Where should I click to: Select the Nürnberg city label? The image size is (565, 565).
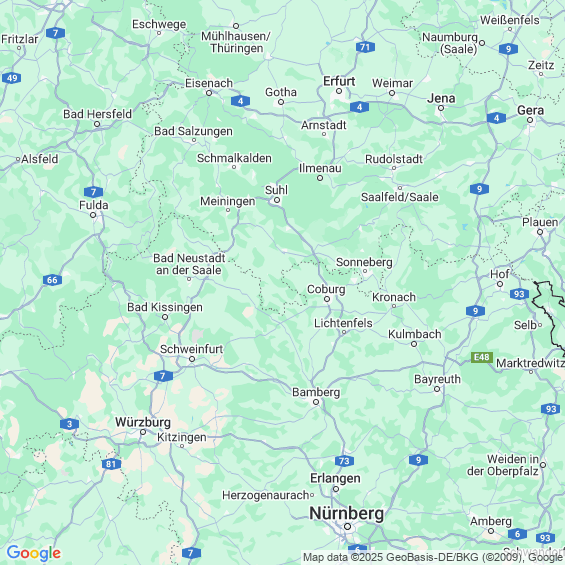click(x=347, y=513)
